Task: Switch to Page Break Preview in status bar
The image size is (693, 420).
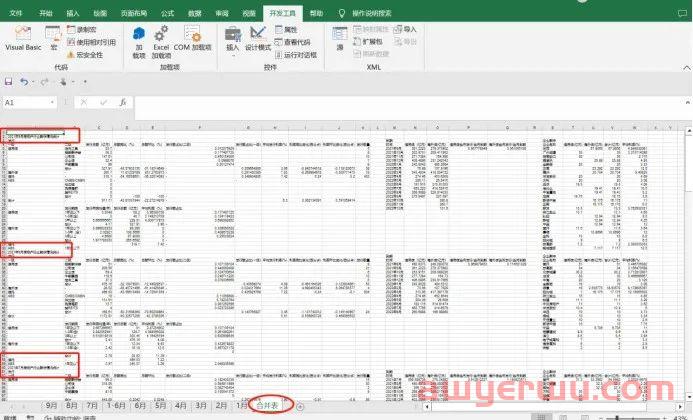Action: [x=585, y=417]
